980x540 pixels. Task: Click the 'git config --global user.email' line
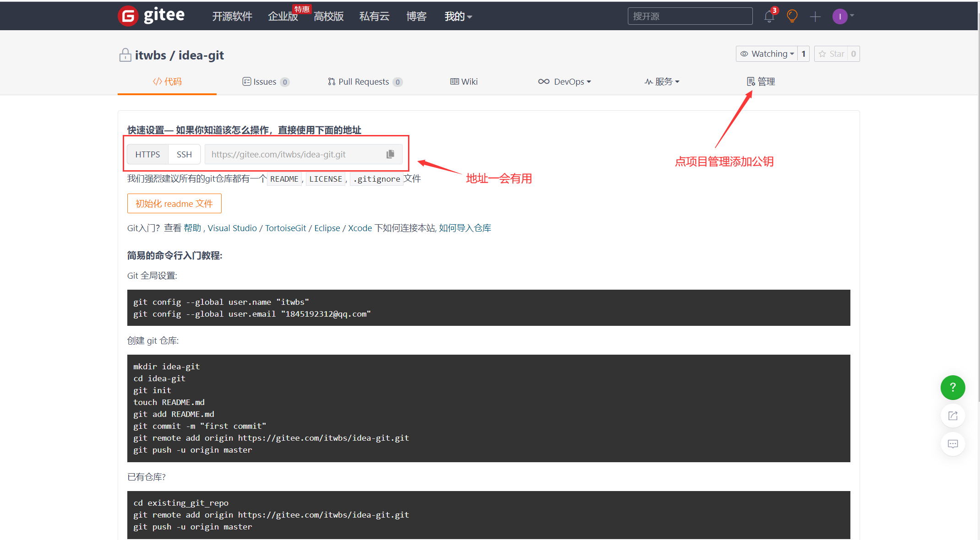[x=252, y=314]
